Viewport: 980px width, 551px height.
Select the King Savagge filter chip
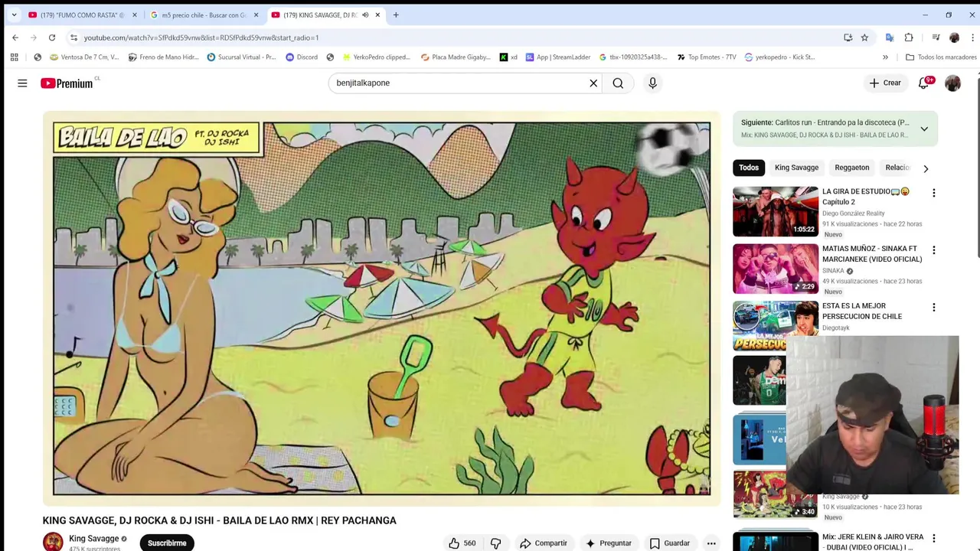796,168
